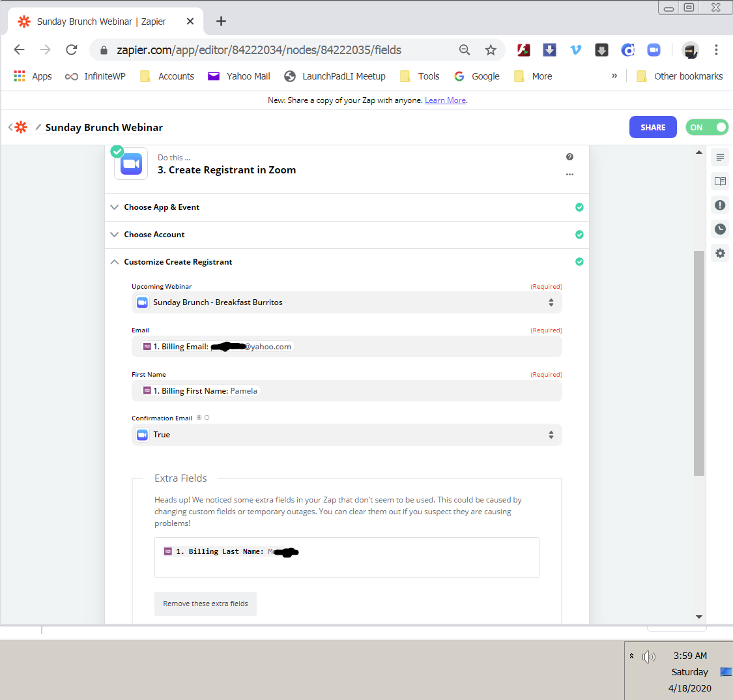Click the Vimeo extension icon
The image size is (733, 700).
click(575, 50)
